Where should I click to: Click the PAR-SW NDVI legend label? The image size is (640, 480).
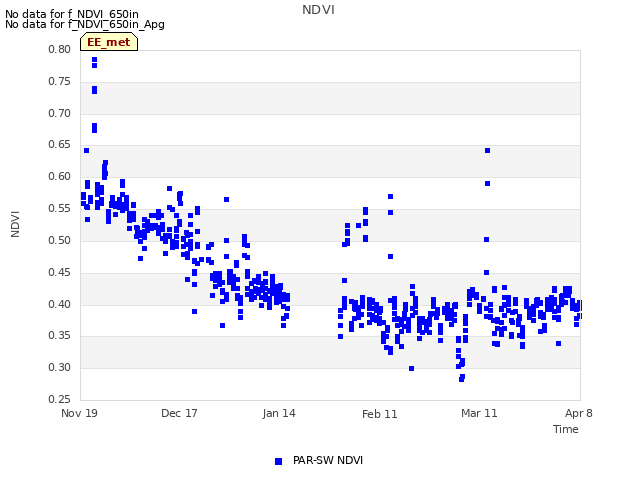328,460
